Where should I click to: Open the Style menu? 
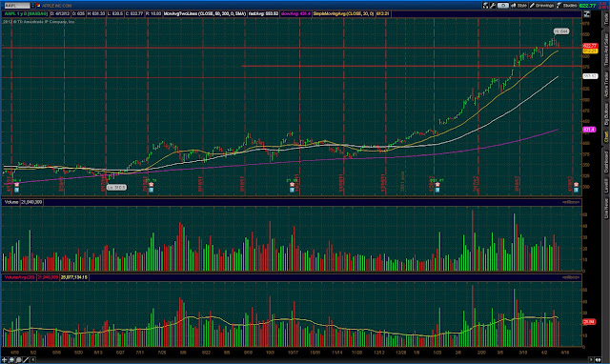point(519,6)
